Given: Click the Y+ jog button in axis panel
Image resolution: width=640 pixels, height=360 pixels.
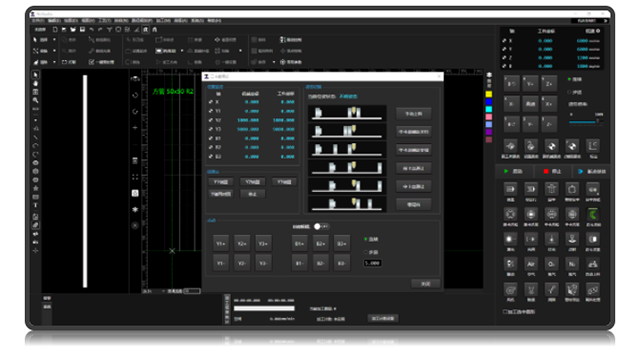Looking at the screenshot, I should pos(530,84).
